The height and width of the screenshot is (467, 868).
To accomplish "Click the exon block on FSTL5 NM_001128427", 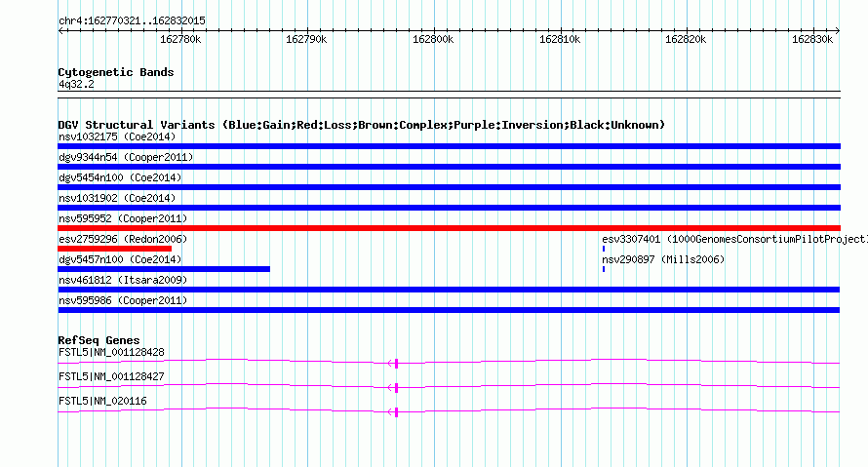I will pos(396,388).
